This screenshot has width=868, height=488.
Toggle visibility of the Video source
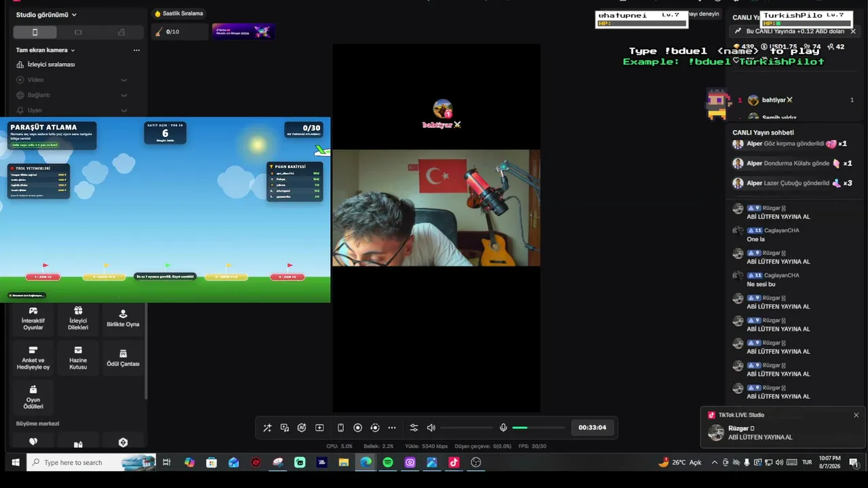124,80
